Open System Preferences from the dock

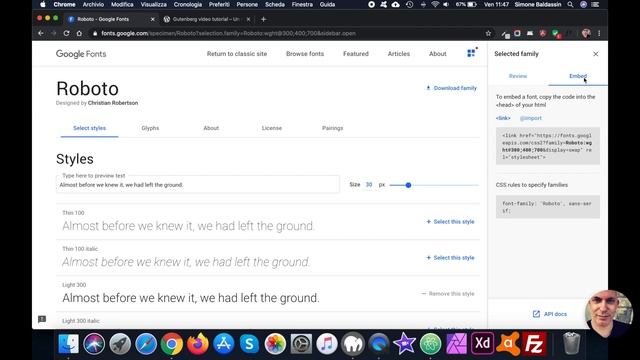click(301, 344)
